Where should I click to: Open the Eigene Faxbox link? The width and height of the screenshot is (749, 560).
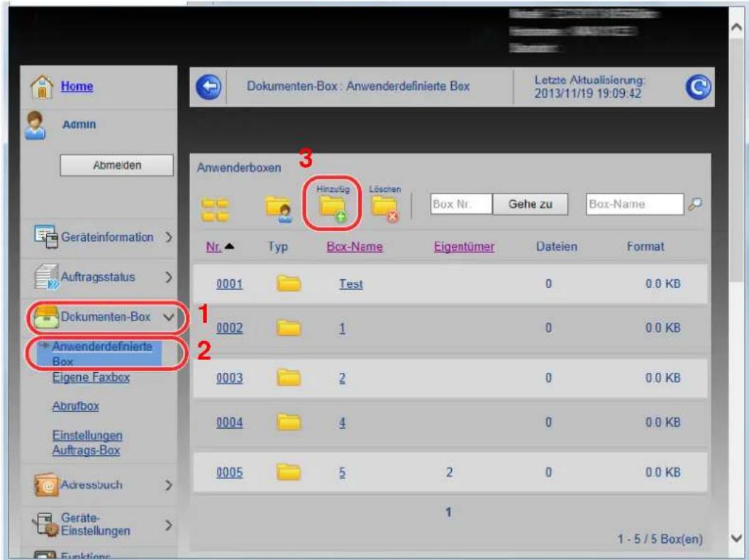coord(91,378)
